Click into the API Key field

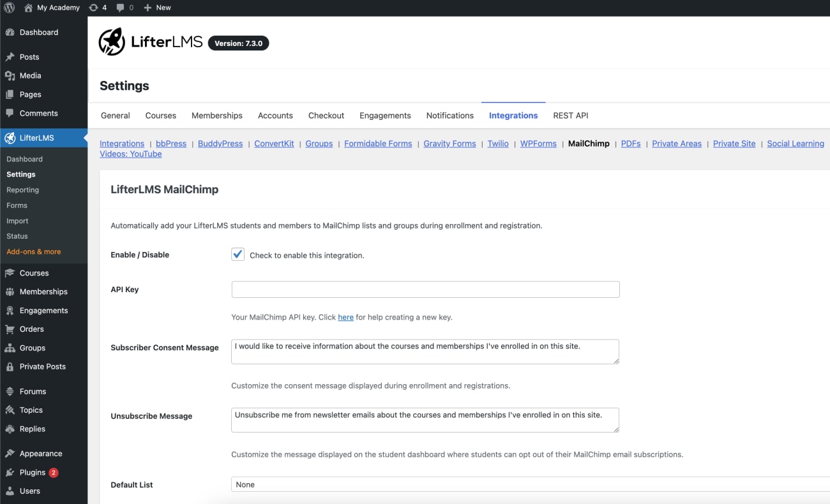coord(425,290)
